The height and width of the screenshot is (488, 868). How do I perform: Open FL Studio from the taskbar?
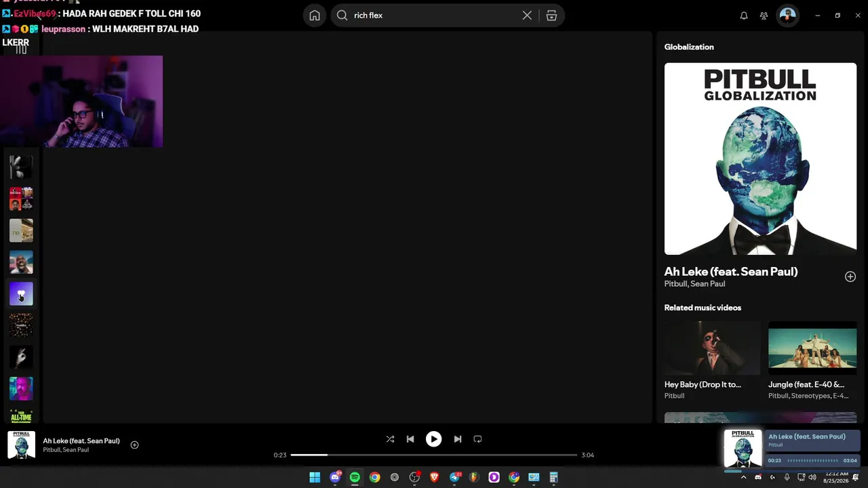(x=474, y=477)
